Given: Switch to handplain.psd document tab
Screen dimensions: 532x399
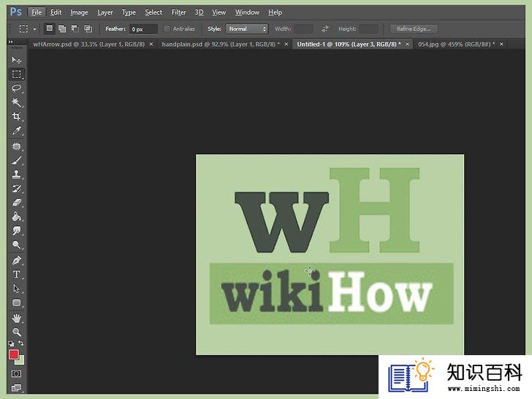Looking at the screenshot, I should click(221, 44).
